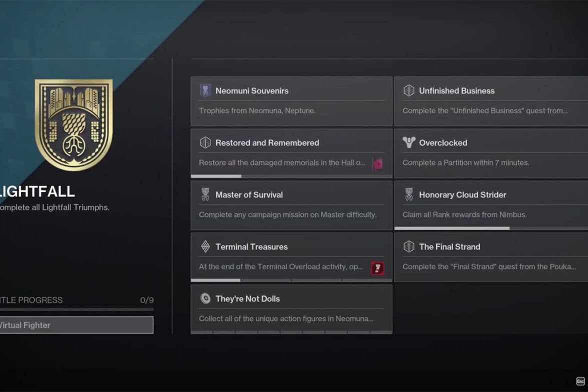Click the Restored and Remembered triumph icon
The height and width of the screenshot is (392, 588).
205,142
